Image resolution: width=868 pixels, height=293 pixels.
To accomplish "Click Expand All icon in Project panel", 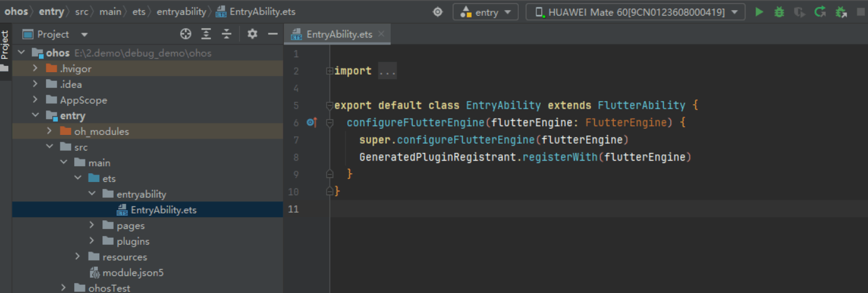I will (x=206, y=34).
